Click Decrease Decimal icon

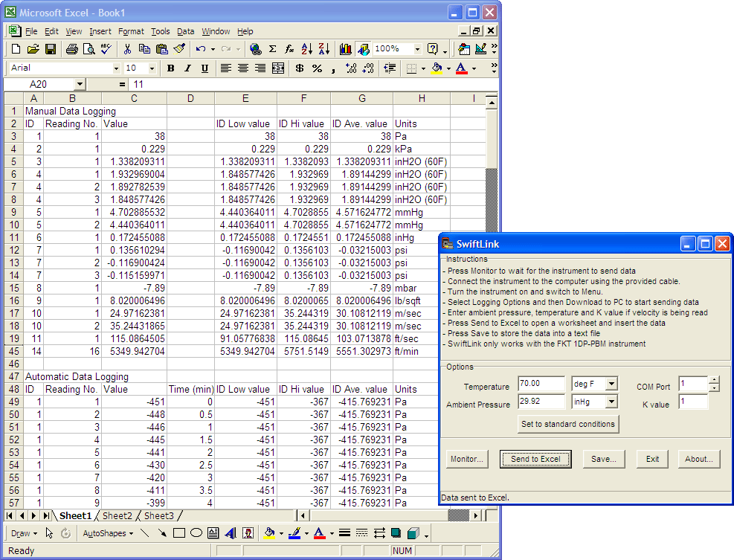[368, 68]
